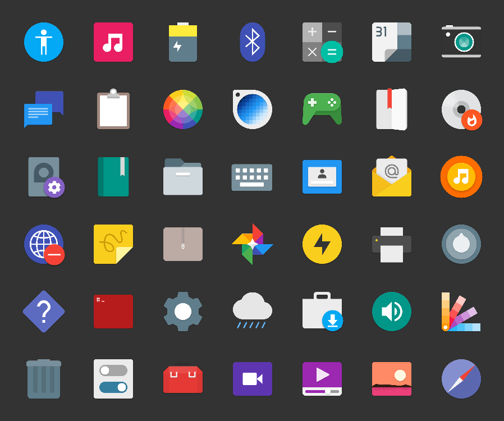
Task: Open the grey gear settings icon
Action: [183, 312]
